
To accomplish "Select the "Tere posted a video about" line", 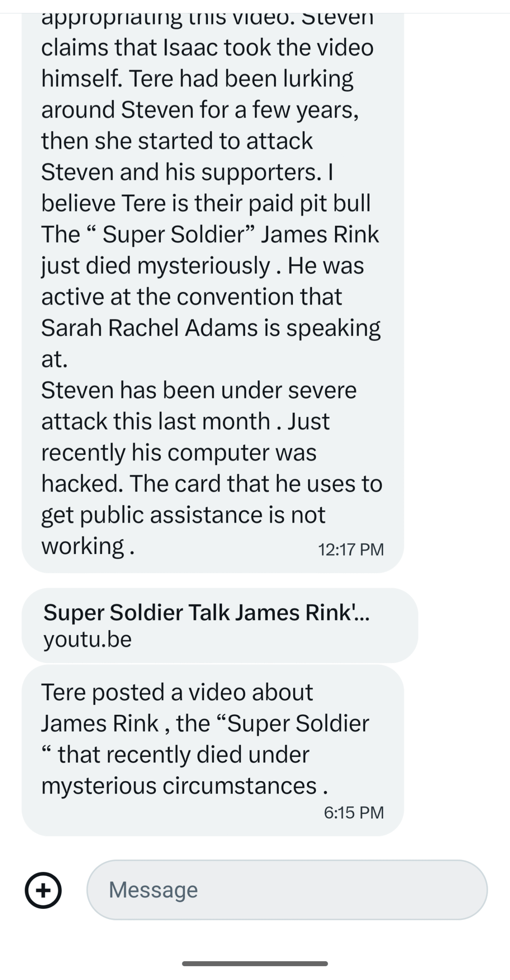I will tap(177, 692).
